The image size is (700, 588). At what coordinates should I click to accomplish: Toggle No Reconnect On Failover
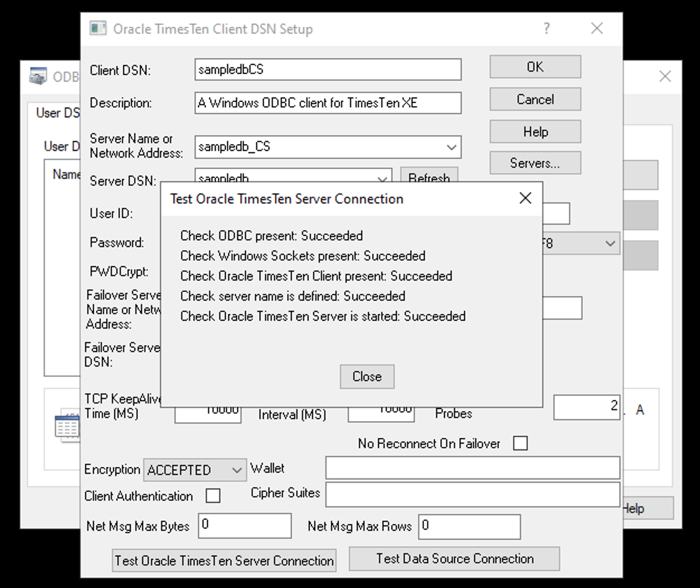[521, 443]
